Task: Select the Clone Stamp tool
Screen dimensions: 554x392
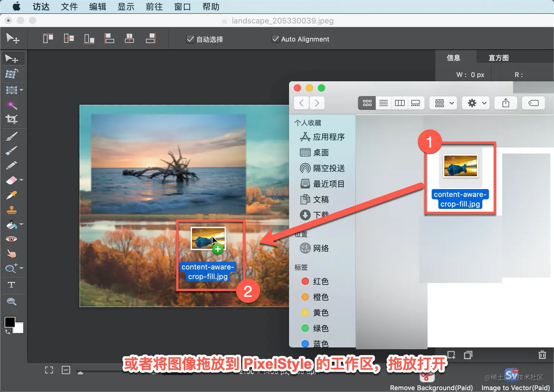Action: click(11, 210)
